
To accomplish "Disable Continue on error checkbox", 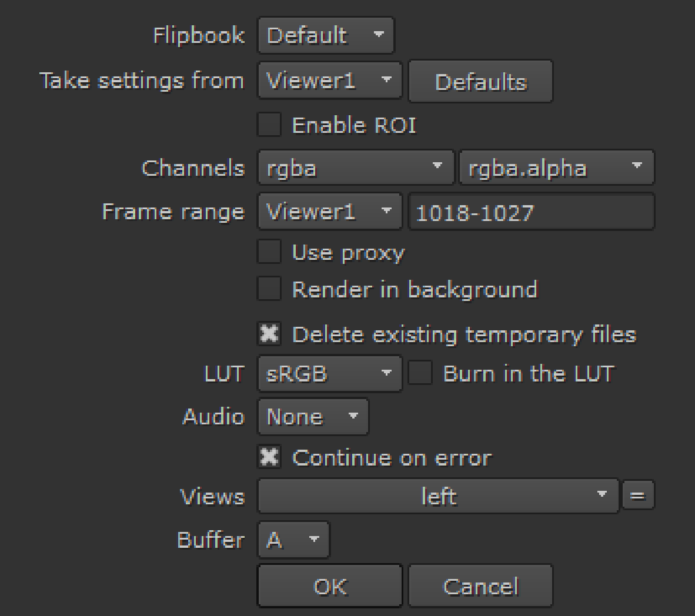I will click(269, 457).
